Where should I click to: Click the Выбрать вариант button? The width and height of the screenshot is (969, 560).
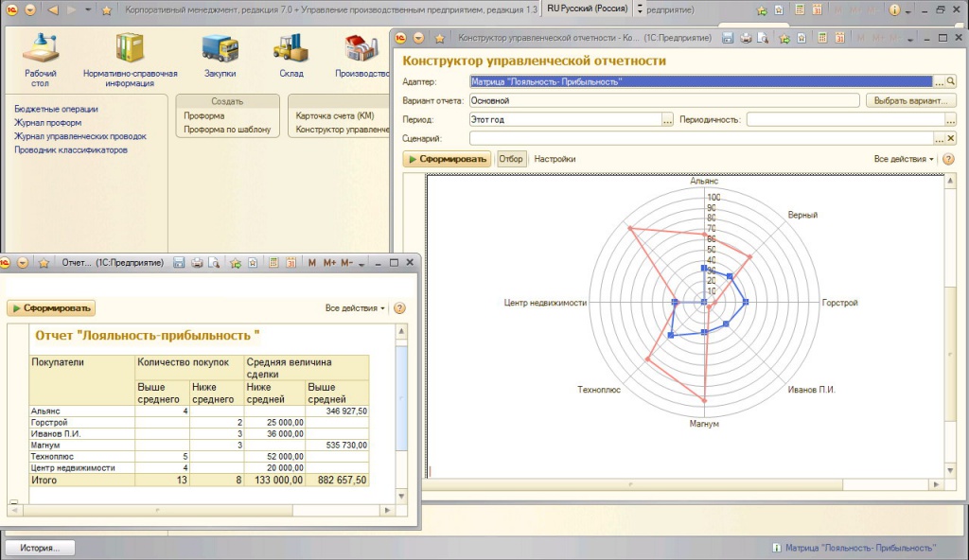coord(911,101)
